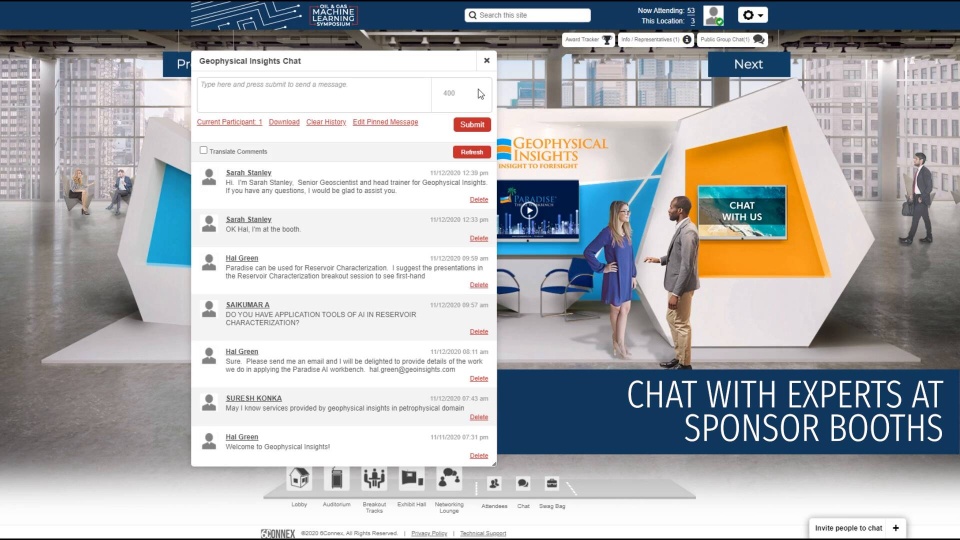Click the avatar icon beside SURESH KONKA
The image size is (960, 540).
209,402
